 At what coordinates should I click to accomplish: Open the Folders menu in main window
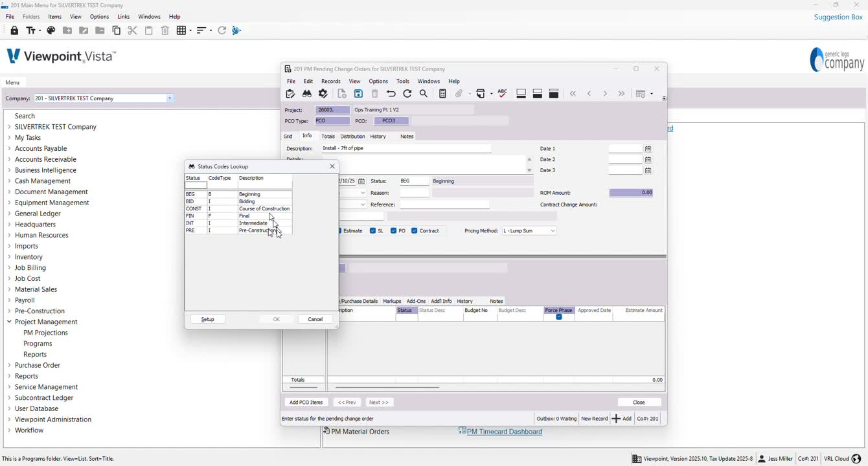coord(31,16)
